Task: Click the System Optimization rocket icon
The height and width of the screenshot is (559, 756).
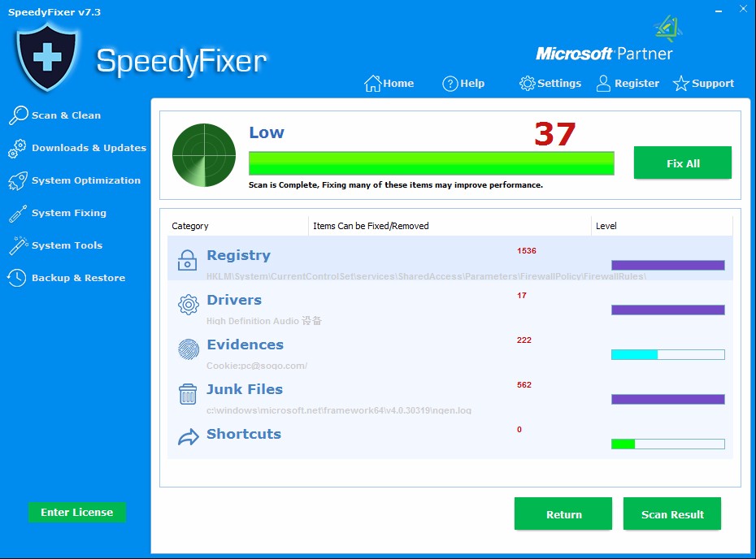Action: pos(17,180)
